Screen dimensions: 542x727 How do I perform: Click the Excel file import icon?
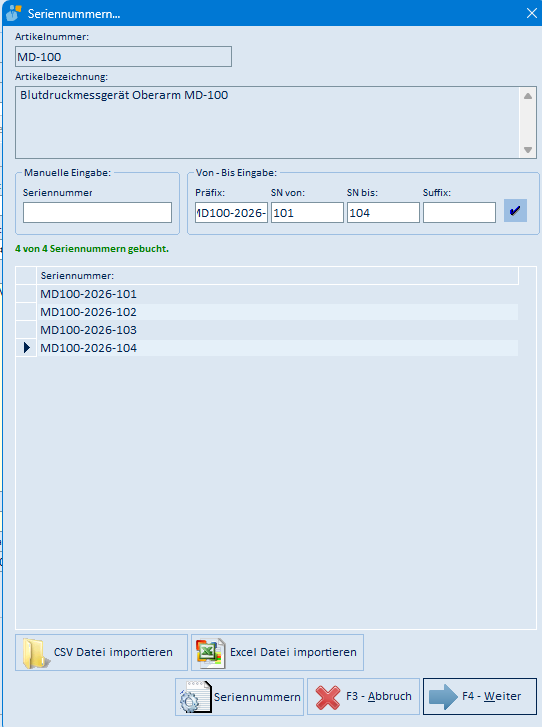[x=211, y=653]
